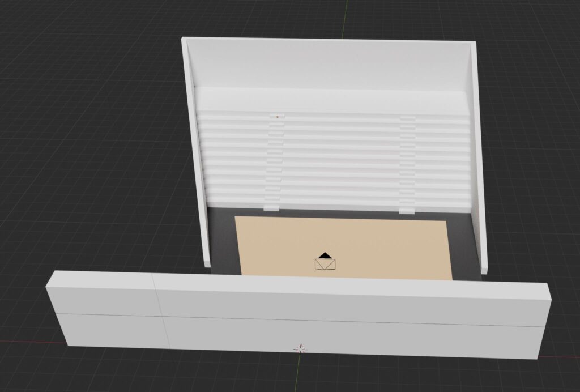Select the left side wall of the hall
The width and height of the screenshot is (580, 392).
(194, 153)
